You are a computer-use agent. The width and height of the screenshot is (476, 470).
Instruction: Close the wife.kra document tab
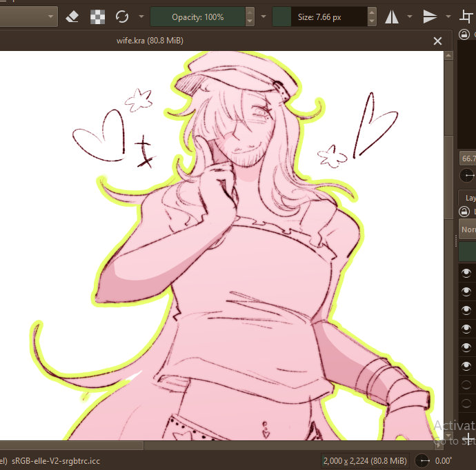tap(437, 41)
